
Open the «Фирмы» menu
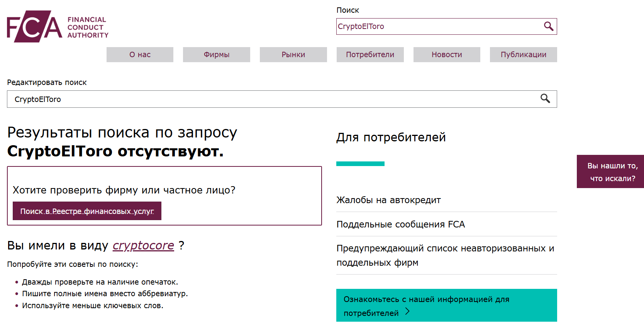coord(216,54)
